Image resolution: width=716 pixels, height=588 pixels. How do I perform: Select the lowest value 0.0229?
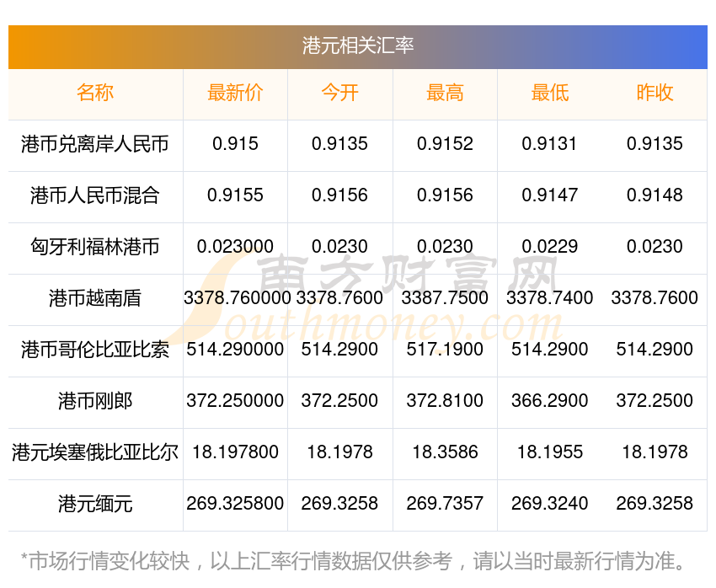[550, 247]
